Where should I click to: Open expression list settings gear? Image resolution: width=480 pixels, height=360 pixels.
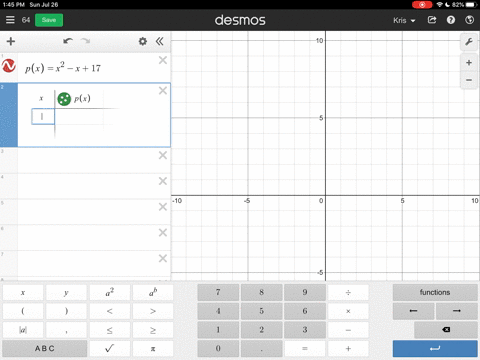tap(143, 41)
